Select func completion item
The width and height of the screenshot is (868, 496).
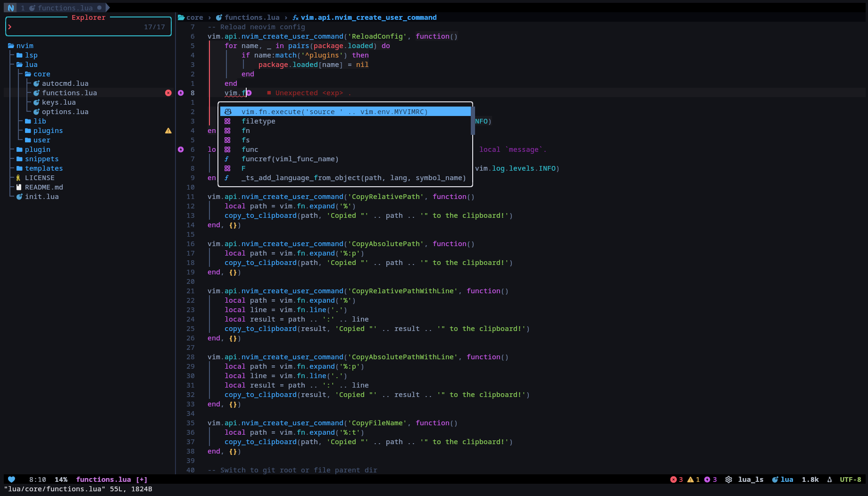coord(345,149)
